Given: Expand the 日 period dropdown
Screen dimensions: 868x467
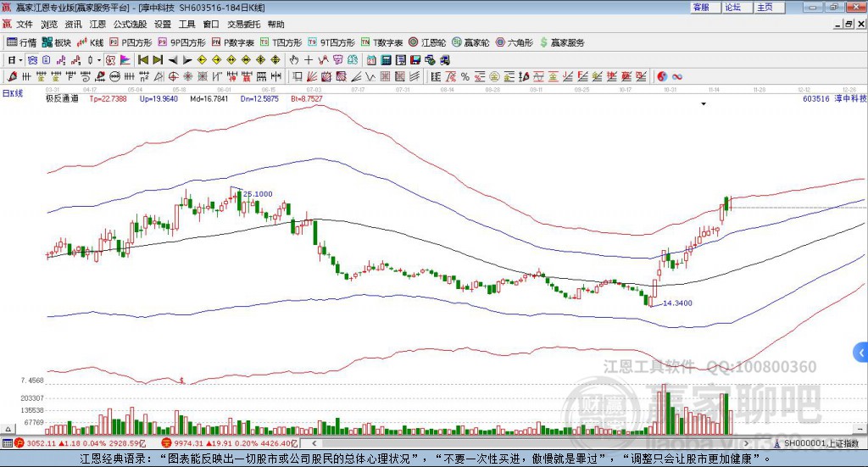Looking at the screenshot, I should click(x=20, y=60).
